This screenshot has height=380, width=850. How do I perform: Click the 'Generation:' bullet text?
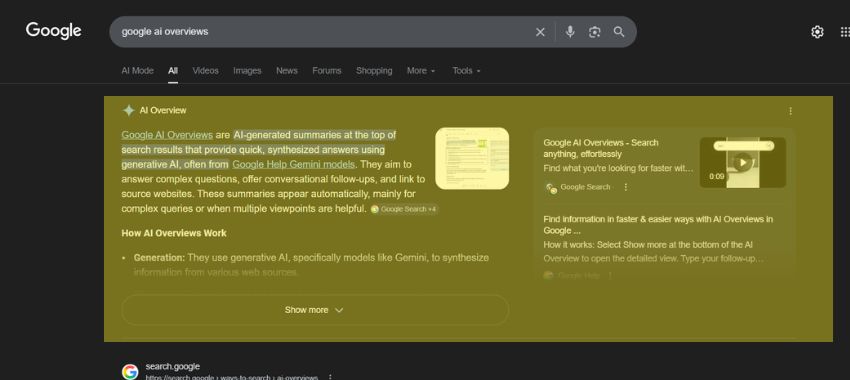click(x=159, y=257)
